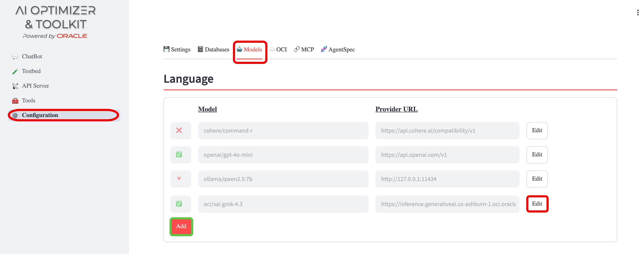
Task: Edit the oci/xai.grok-4.3 model
Action: coord(537,204)
